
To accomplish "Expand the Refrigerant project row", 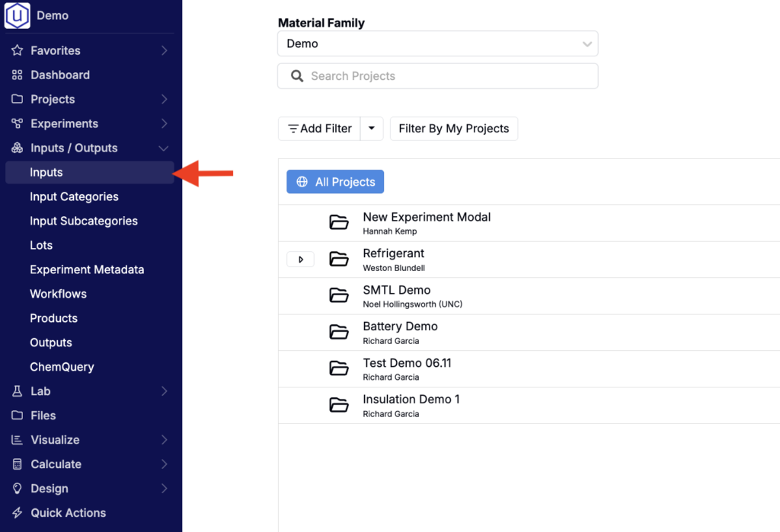I will click(x=301, y=260).
